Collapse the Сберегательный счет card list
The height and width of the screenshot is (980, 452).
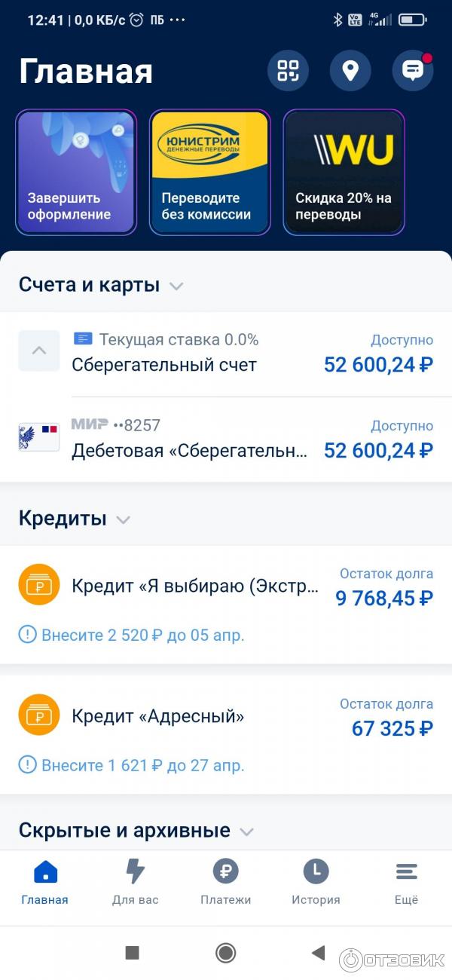(38, 351)
